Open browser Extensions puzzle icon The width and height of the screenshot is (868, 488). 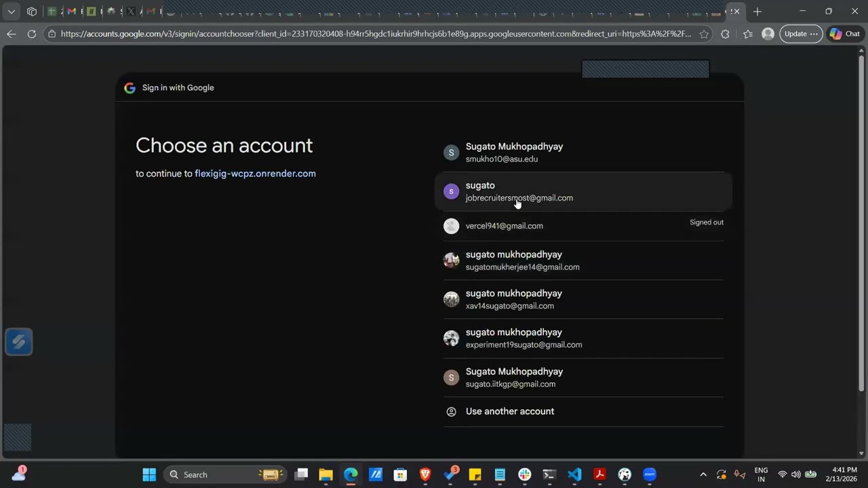click(725, 34)
